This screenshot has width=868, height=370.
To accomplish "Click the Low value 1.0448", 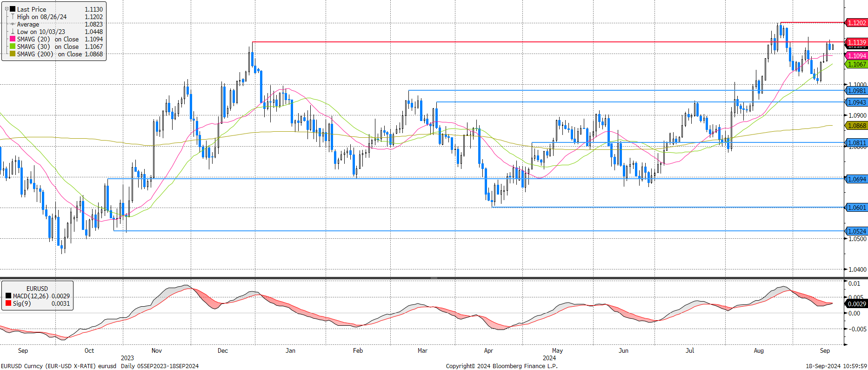I will (93, 32).
